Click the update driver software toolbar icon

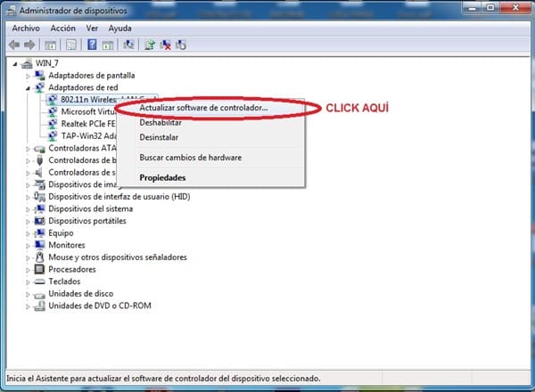point(149,45)
